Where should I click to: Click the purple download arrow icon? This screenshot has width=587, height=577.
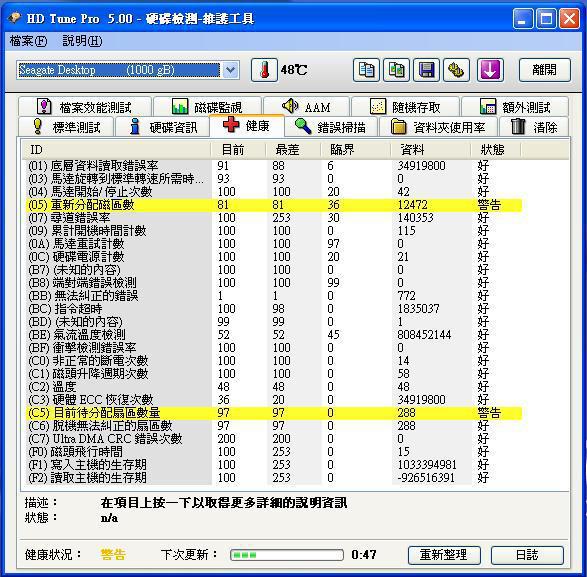click(490, 70)
